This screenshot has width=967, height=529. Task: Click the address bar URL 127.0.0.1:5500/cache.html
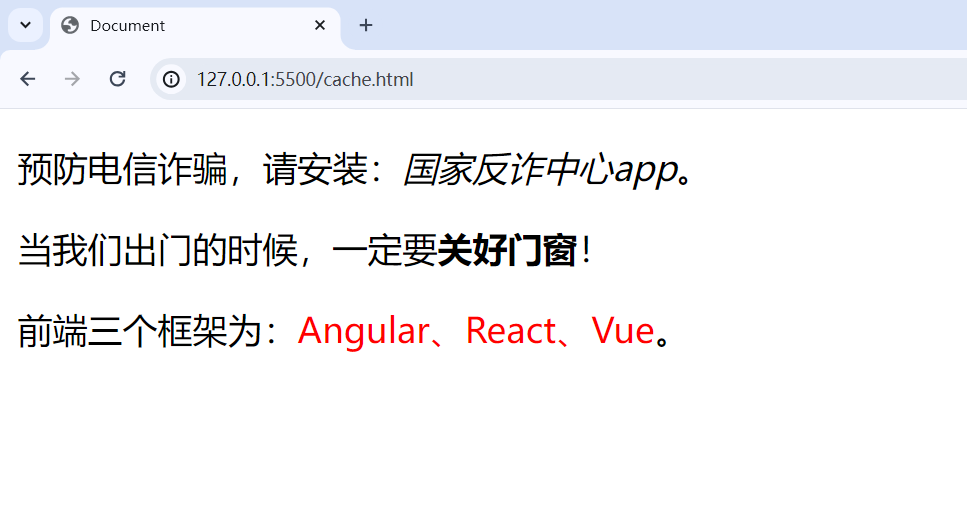tap(305, 80)
